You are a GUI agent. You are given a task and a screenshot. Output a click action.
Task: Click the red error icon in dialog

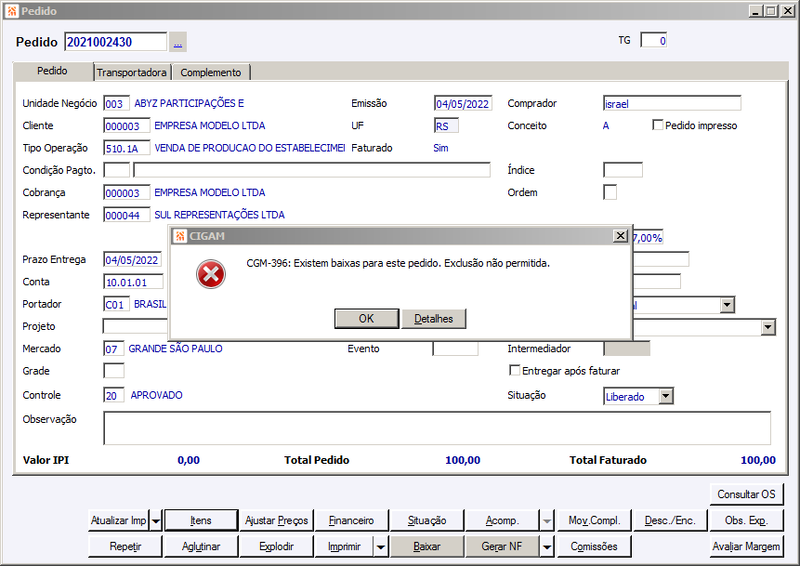click(x=211, y=275)
